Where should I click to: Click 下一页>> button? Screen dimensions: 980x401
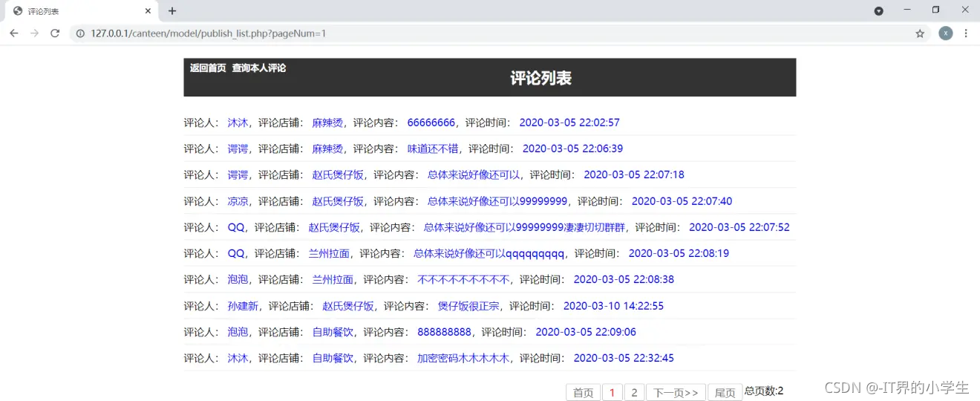click(x=676, y=393)
